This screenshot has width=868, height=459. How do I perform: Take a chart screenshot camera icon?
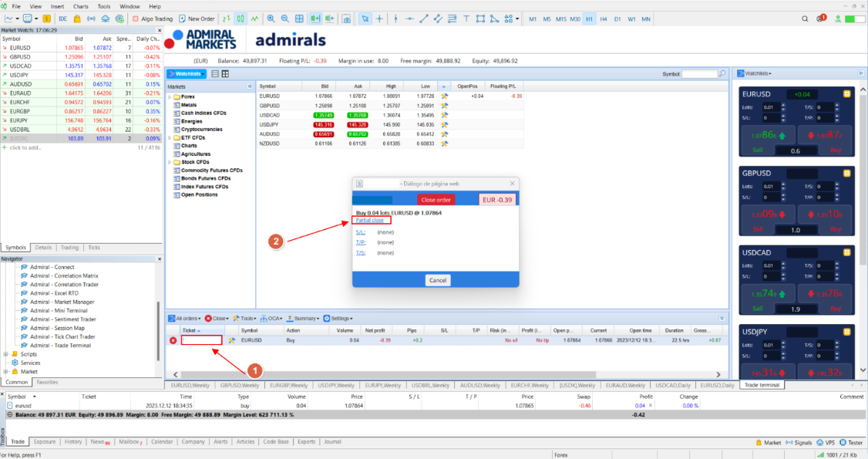347,19
